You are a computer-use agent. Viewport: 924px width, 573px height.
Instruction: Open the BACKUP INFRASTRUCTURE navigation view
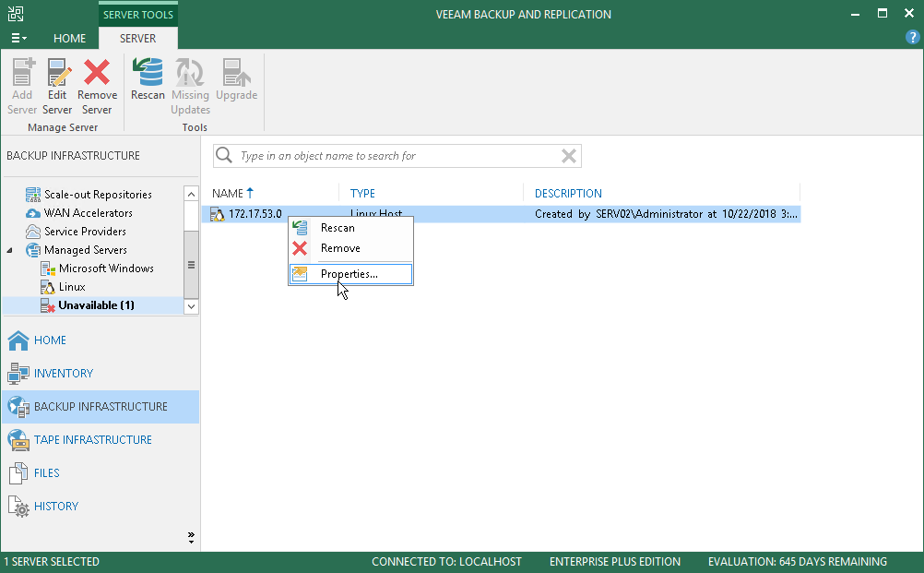coord(101,407)
